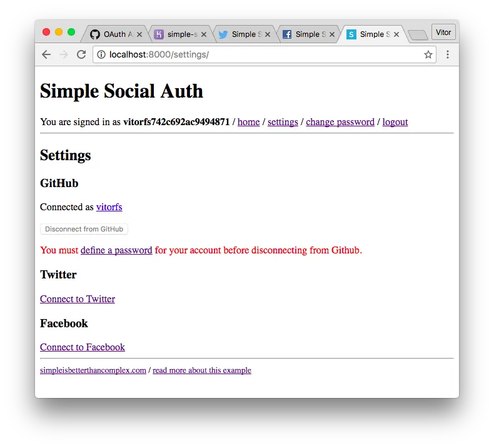The image size is (494, 448).
Task: Open a new tab with the blank tab button
Action: 418,35
